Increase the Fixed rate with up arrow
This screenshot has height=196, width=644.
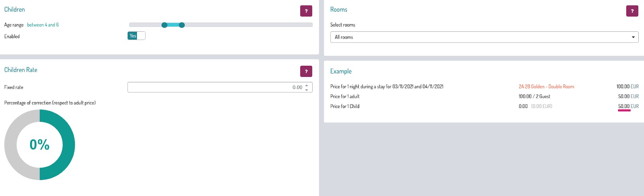307,85
